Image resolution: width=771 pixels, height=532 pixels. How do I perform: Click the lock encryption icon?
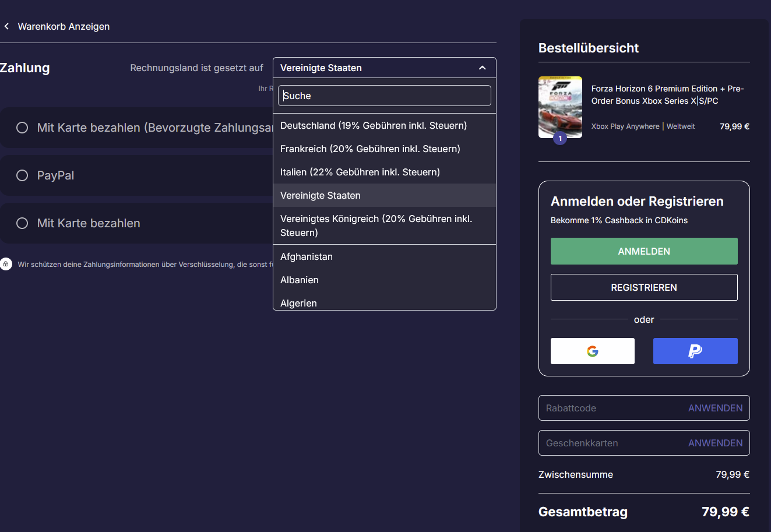click(6, 264)
